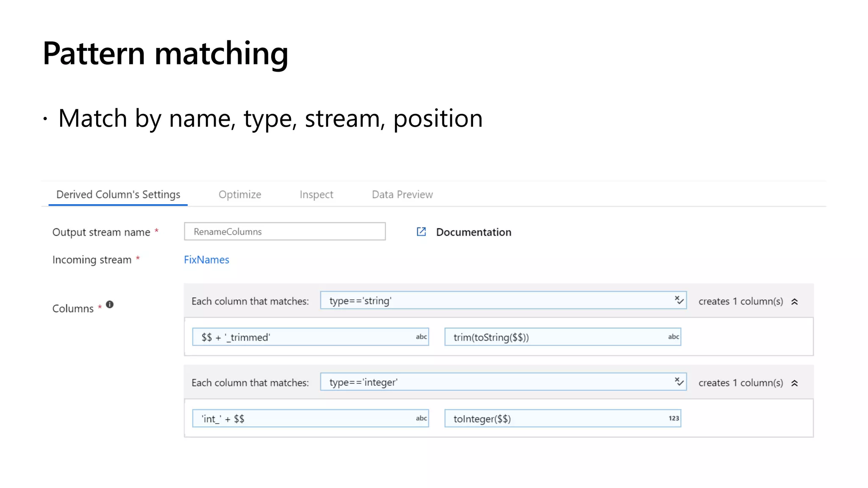Click the Columns info icon
This screenshot has height=488, width=868.
click(x=110, y=305)
